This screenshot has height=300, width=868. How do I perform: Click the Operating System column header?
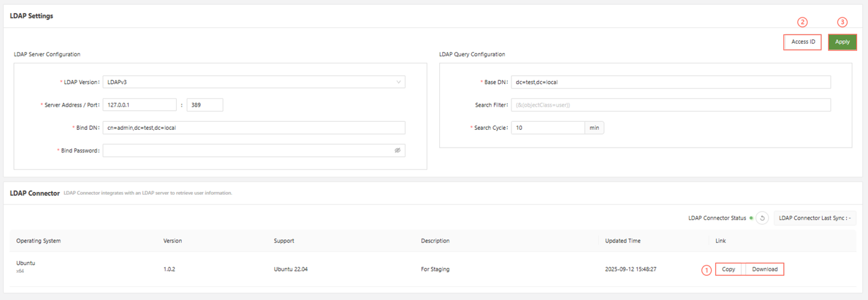(38, 241)
